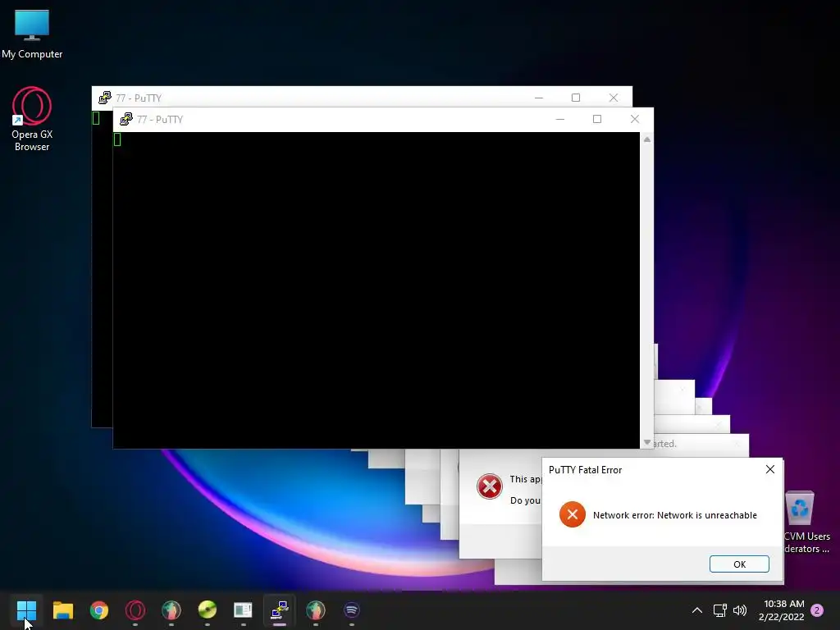Click OK in the PuTTY Fatal Error dialog
The width and height of the screenshot is (840, 630).
(739, 564)
